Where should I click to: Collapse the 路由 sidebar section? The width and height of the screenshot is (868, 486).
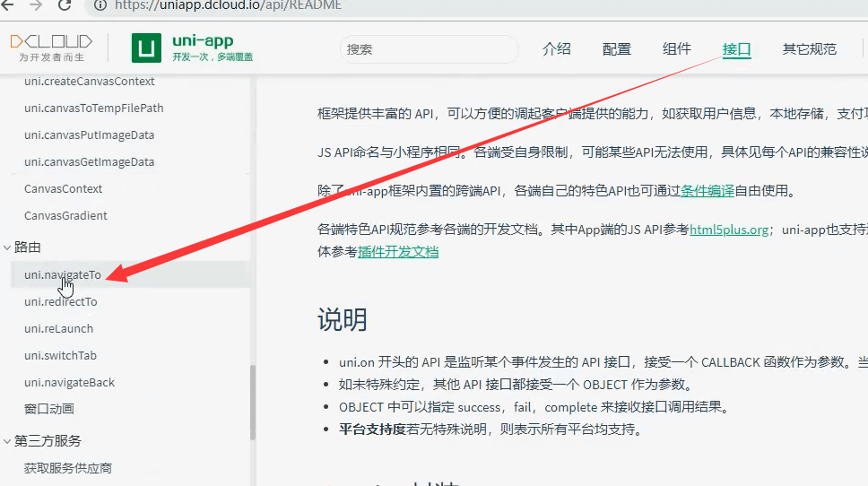7,247
